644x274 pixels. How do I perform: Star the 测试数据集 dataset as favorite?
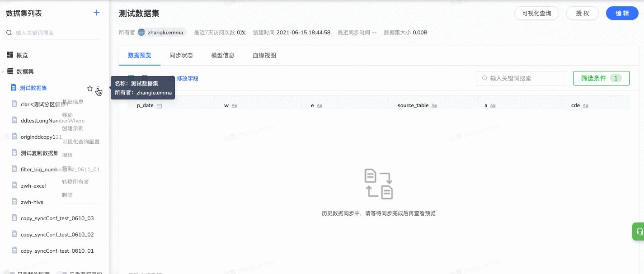pyautogui.click(x=90, y=88)
